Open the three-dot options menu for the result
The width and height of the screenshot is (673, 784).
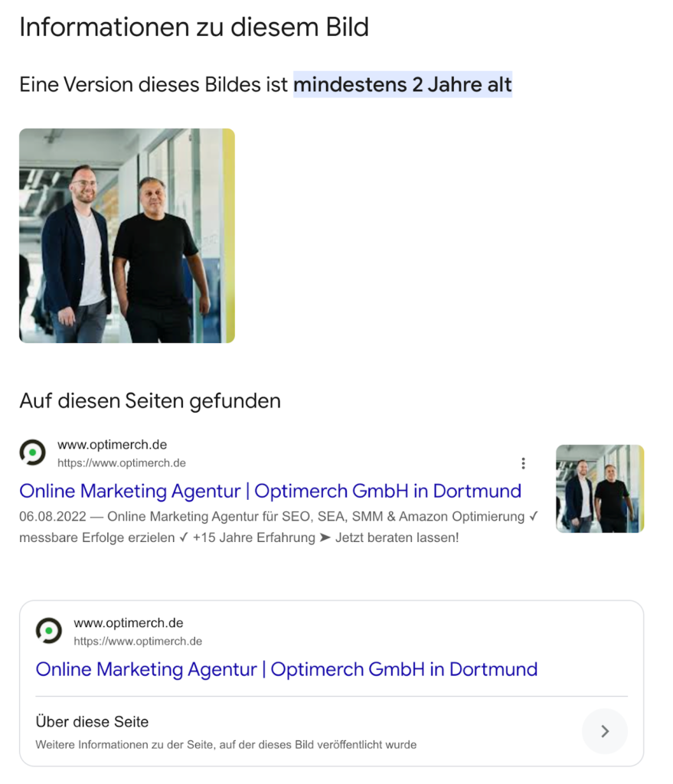click(x=523, y=463)
